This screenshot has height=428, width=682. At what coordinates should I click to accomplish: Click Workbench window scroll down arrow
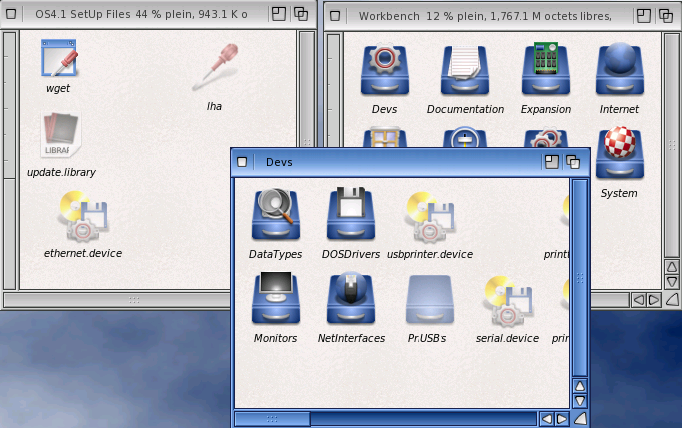click(672, 282)
